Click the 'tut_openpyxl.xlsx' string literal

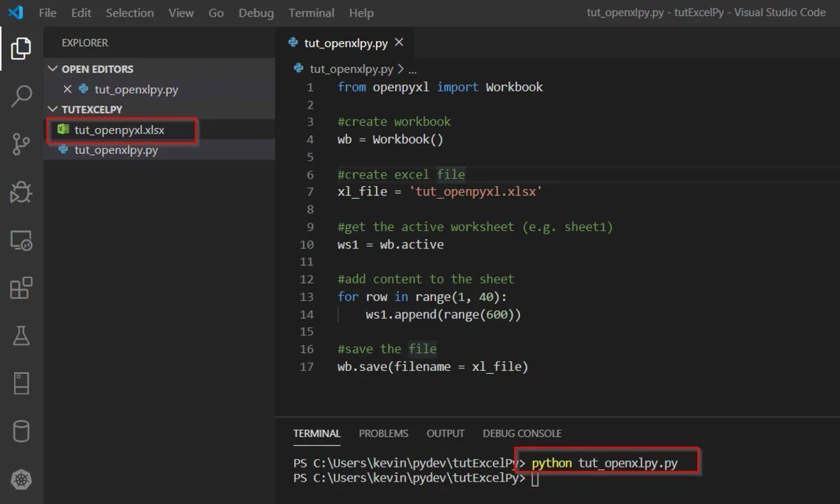(x=476, y=192)
